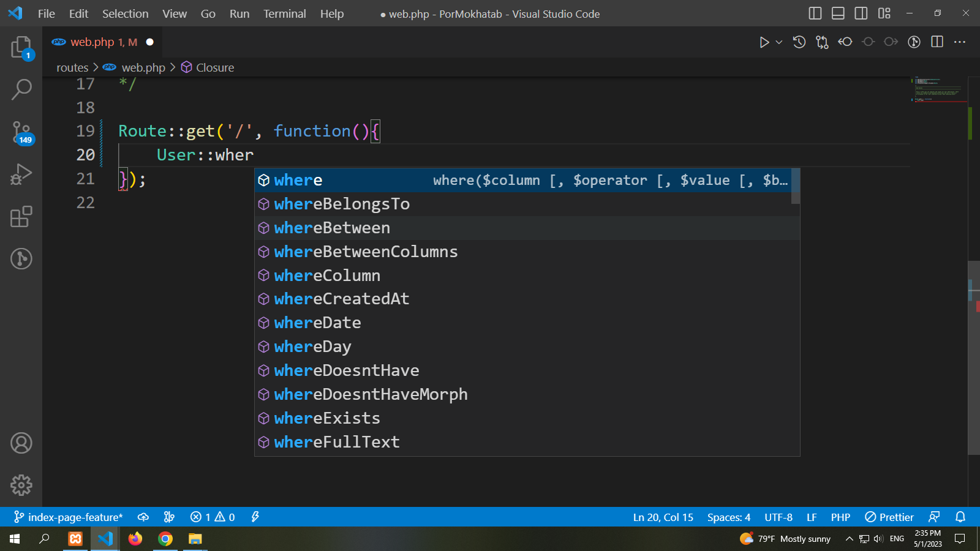Open the Edit menu
980x551 pixels.
click(x=78, y=13)
